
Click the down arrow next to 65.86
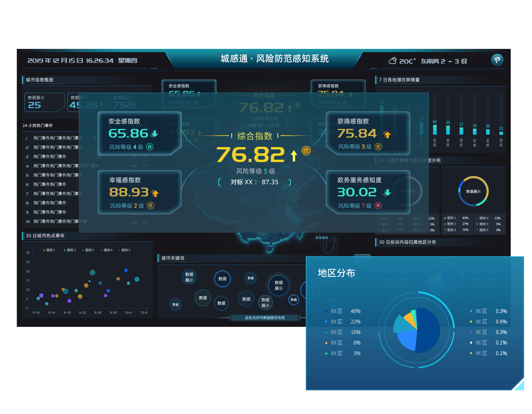[154, 134]
